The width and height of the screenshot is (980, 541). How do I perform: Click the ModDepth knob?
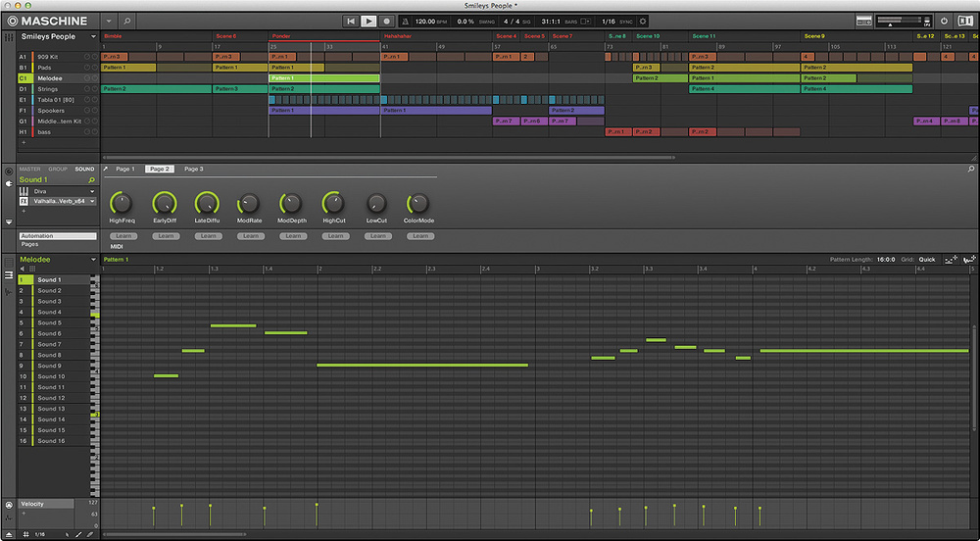[291, 203]
